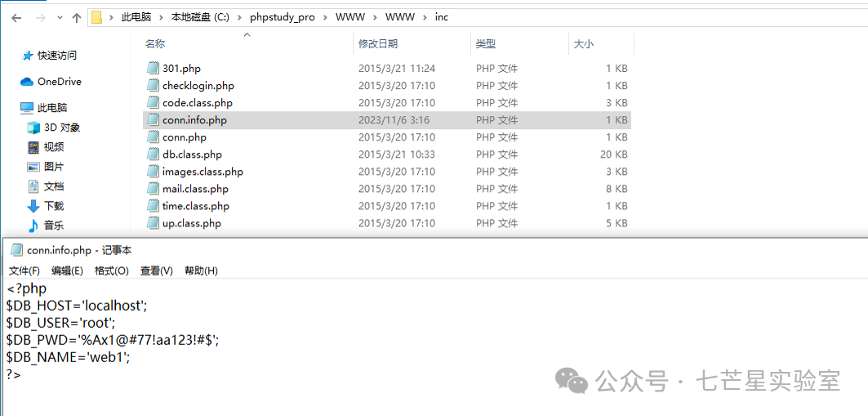This screenshot has height=416, width=868.
Task: Open the 文件(F) menu in Notepad
Action: (x=24, y=271)
